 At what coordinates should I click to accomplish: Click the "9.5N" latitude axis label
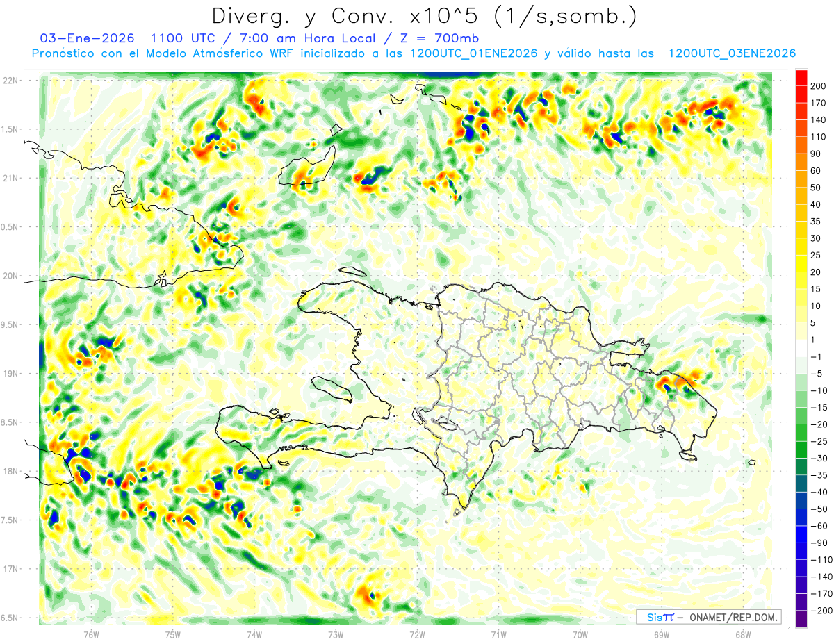tap(10, 324)
